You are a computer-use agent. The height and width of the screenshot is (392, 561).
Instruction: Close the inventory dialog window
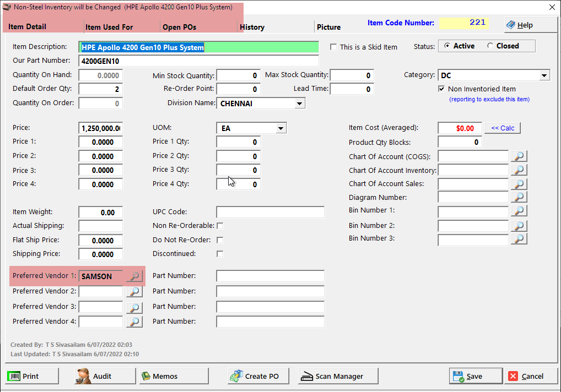pos(552,7)
